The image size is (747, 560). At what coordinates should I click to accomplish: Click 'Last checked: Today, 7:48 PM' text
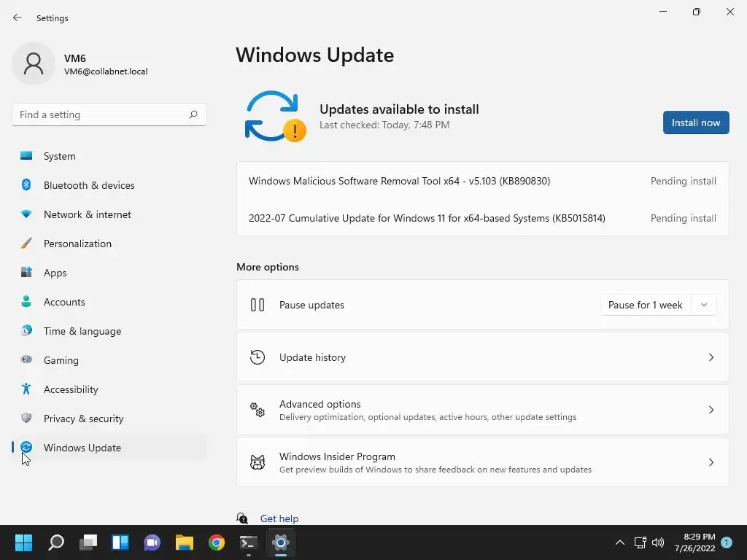[384, 125]
